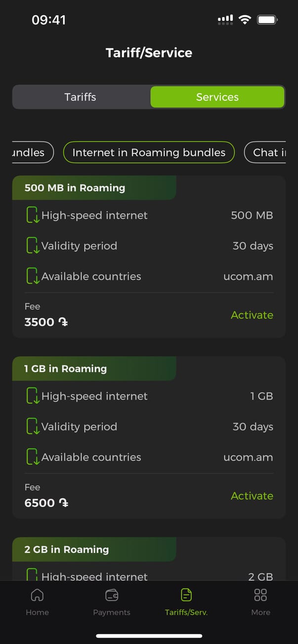298x644 pixels.
Task: Open ucom.am link in 500 MB card
Action: click(x=248, y=276)
